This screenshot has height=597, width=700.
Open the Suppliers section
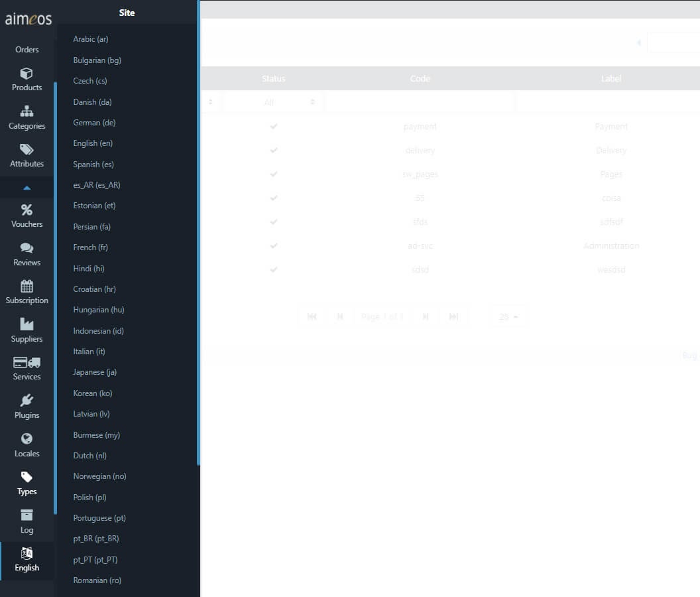27,331
